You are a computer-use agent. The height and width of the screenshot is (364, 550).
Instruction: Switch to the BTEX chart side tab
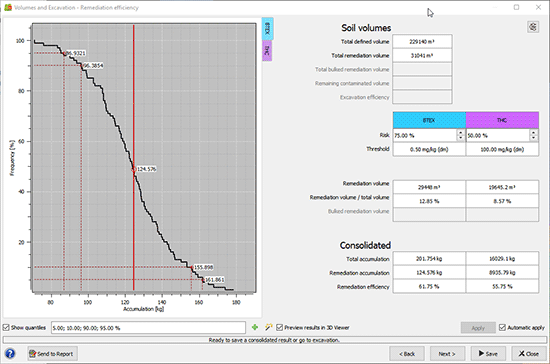coord(268,29)
